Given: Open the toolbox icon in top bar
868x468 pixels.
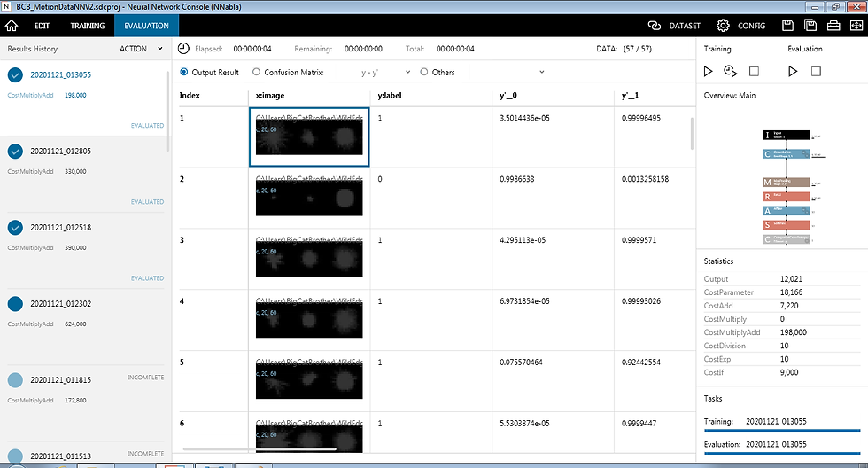Looking at the screenshot, I should 833,26.
